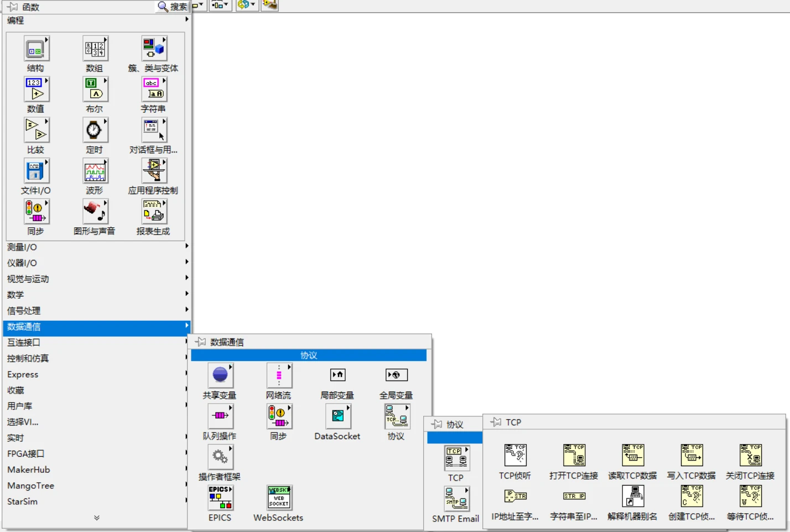Select the 解释机器别名 function
Viewport: 790px width, 532px height.
tap(632, 496)
